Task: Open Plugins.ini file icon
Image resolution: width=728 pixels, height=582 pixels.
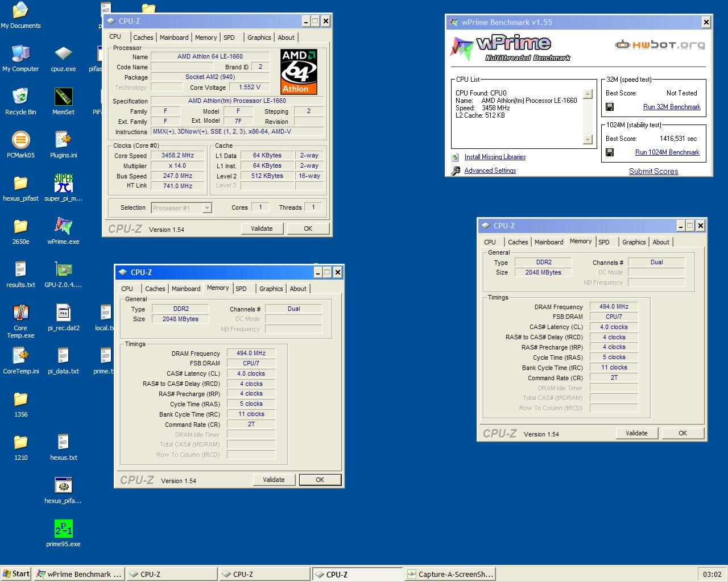Action: (63, 145)
